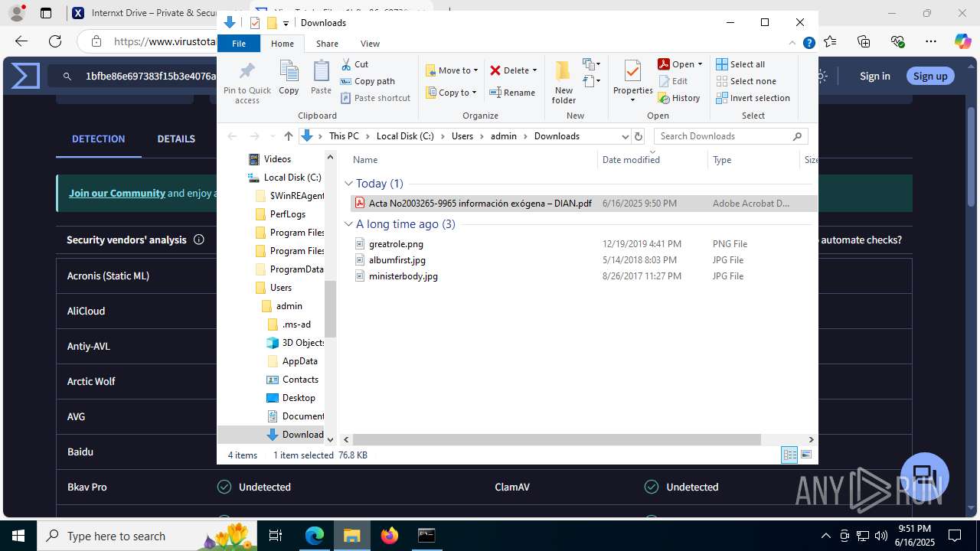Create a New folder
The height and width of the screenshot is (551, 980).
tap(563, 82)
